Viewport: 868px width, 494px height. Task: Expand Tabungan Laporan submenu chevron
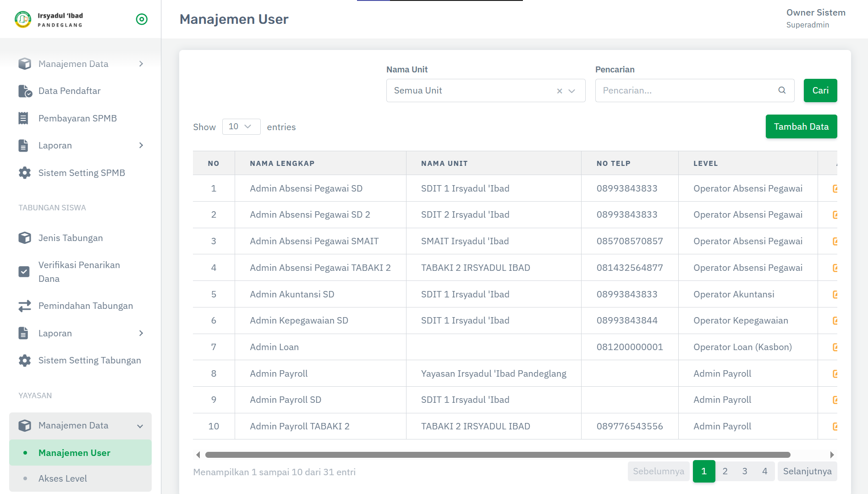pyautogui.click(x=141, y=333)
